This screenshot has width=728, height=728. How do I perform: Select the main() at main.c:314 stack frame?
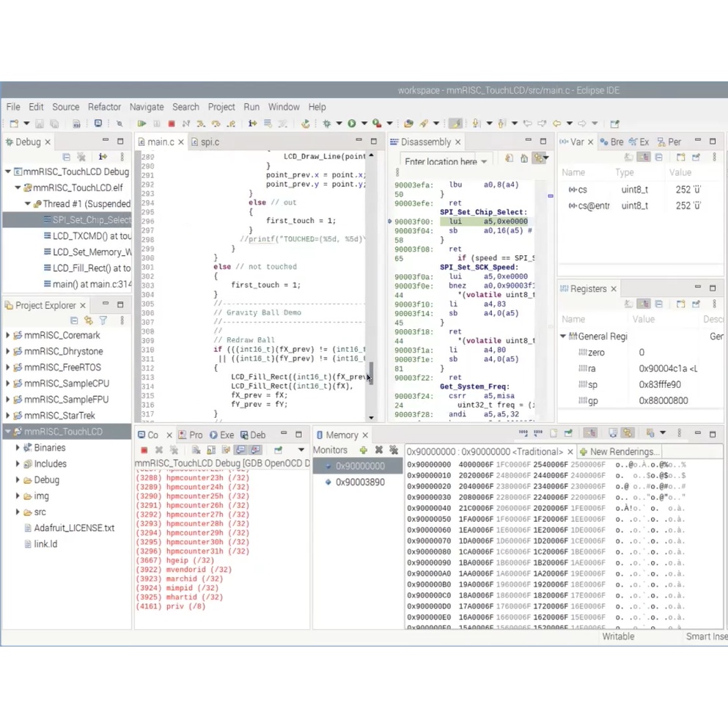tap(87, 284)
